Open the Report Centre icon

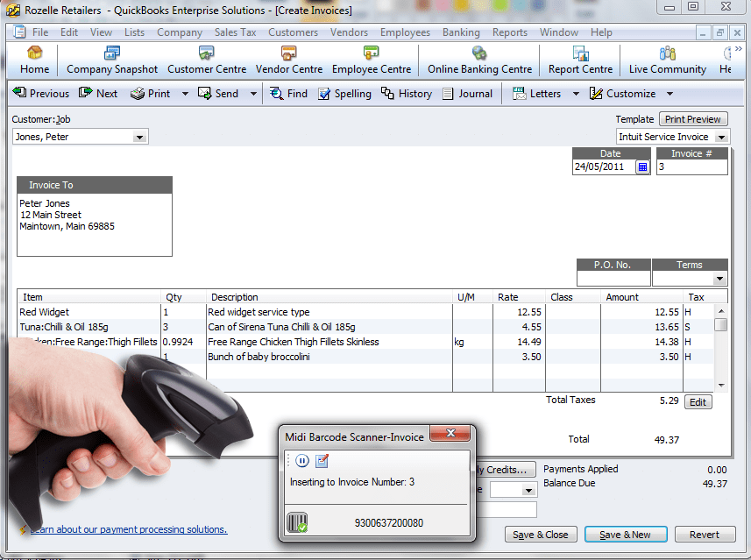(x=580, y=53)
